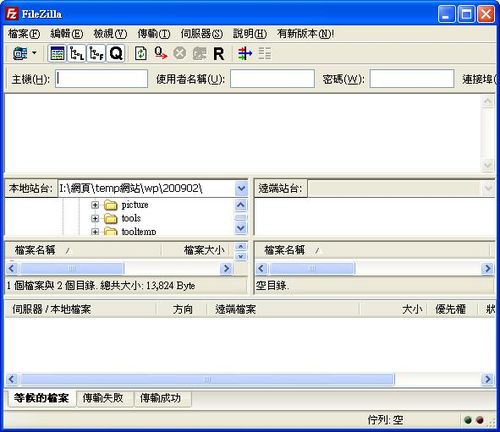This screenshot has height=432, width=500.
Task: Open the remote site path dropdown
Action: click(x=488, y=189)
